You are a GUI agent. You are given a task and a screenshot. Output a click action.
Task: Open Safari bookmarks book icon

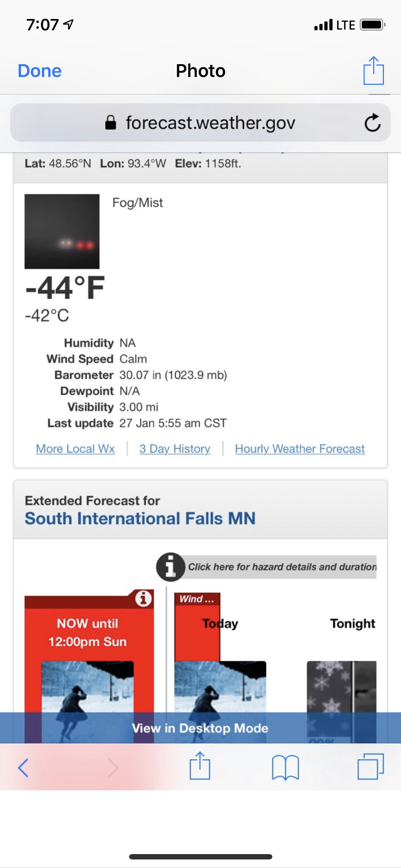pos(285,767)
